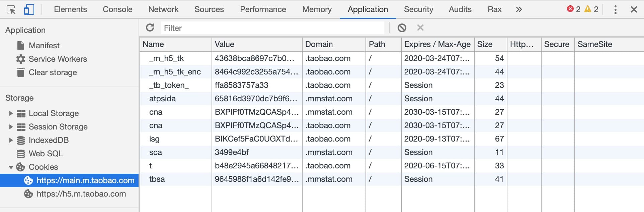644x212 pixels.
Task: Switch to the Network tab
Action: (x=163, y=10)
